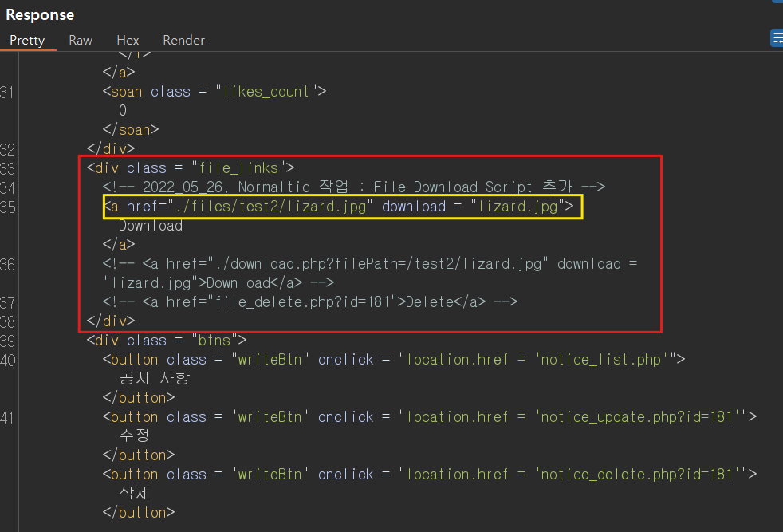The image size is (783, 532).
Task: Click the file_delete.php?id=181 comment line
Action: pos(310,301)
